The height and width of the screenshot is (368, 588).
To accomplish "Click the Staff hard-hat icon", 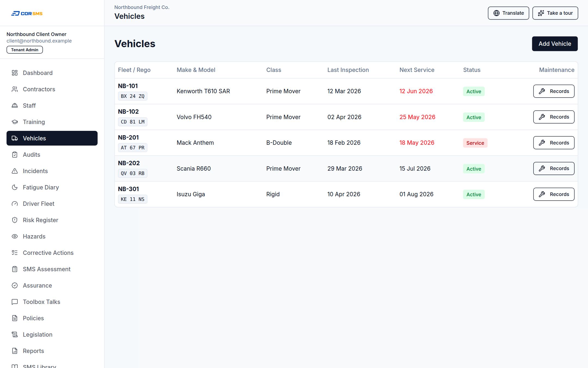I will pyautogui.click(x=15, y=105).
